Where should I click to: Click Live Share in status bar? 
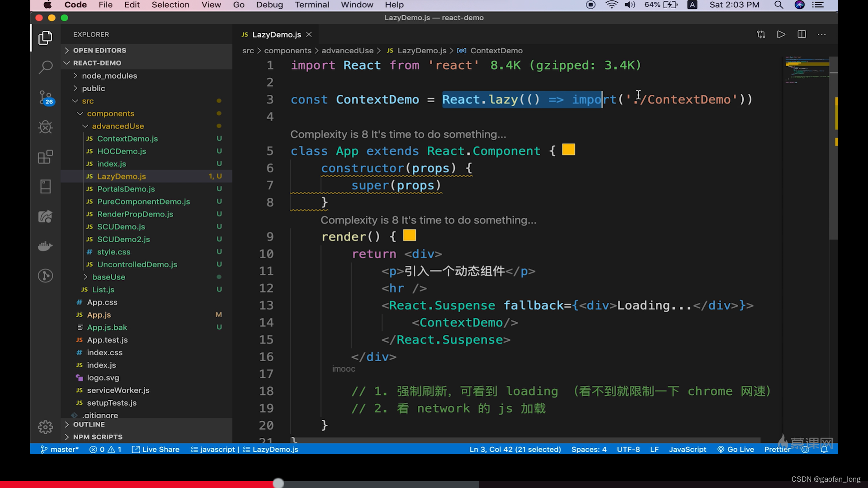(156, 449)
